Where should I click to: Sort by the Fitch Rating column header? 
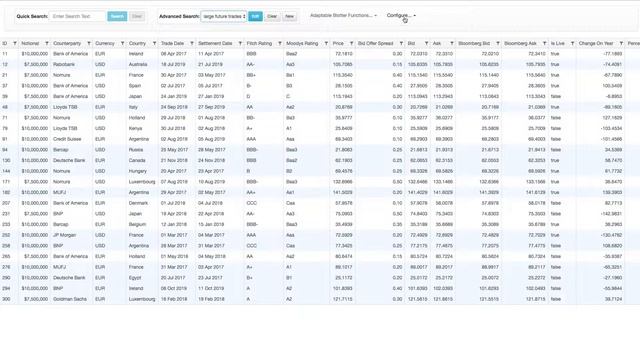pyautogui.click(x=259, y=43)
